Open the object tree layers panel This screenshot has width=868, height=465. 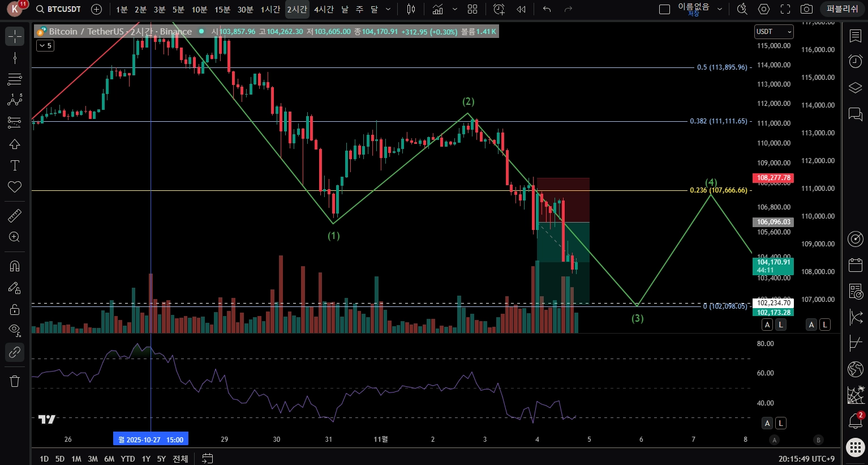[856, 88]
